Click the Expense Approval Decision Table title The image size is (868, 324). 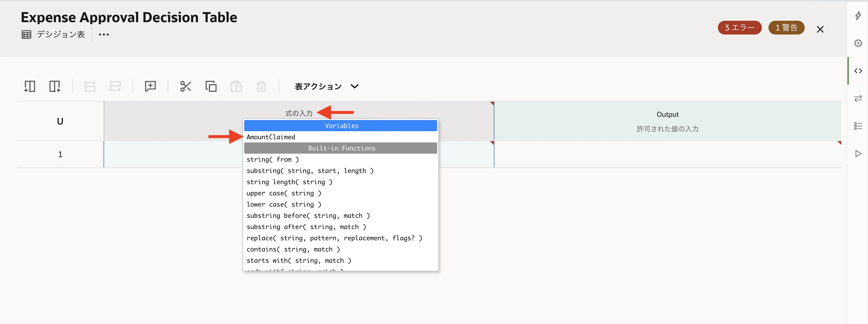[129, 17]
